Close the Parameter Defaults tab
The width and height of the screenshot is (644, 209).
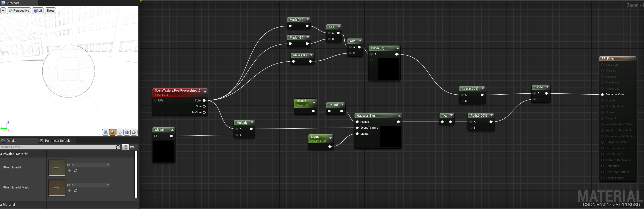pos(73,141)
